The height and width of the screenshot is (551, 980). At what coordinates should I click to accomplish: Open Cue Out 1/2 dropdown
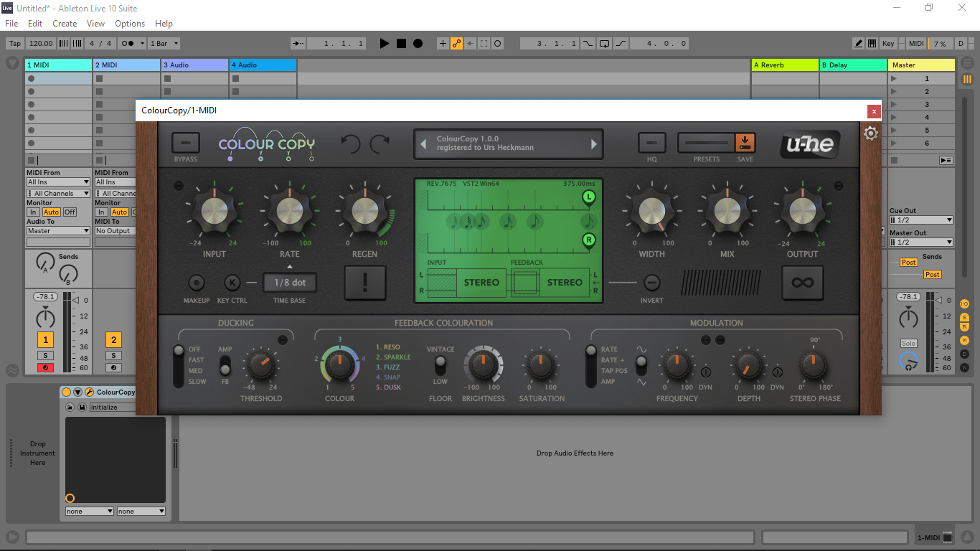click(921, 220)
